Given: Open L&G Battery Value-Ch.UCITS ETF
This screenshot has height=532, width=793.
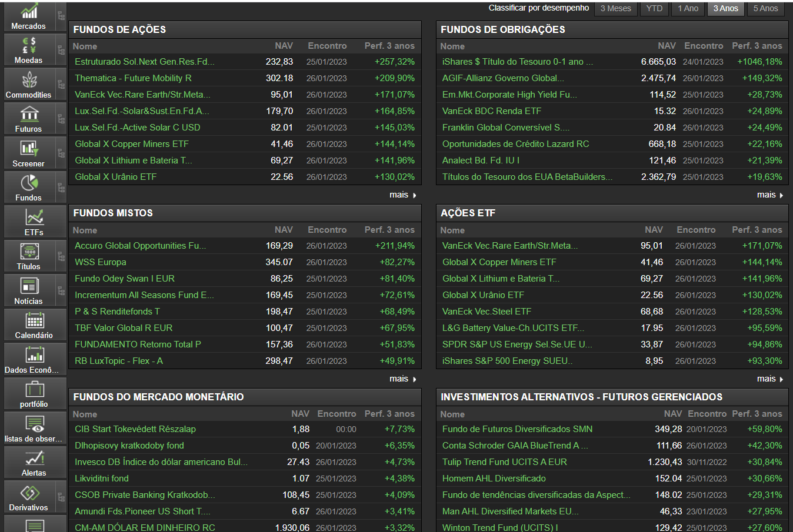Looking at the screenshot, I should 514,328.
